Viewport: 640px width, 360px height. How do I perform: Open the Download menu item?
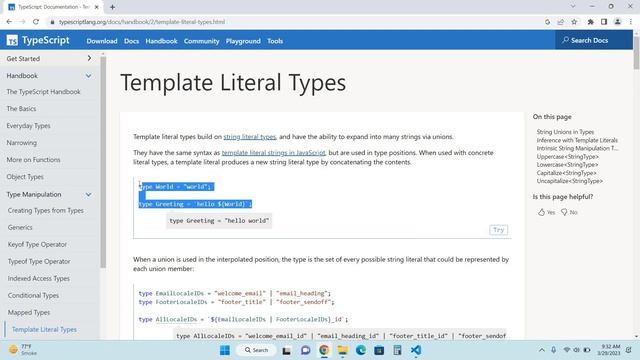(x=102, y=41)
